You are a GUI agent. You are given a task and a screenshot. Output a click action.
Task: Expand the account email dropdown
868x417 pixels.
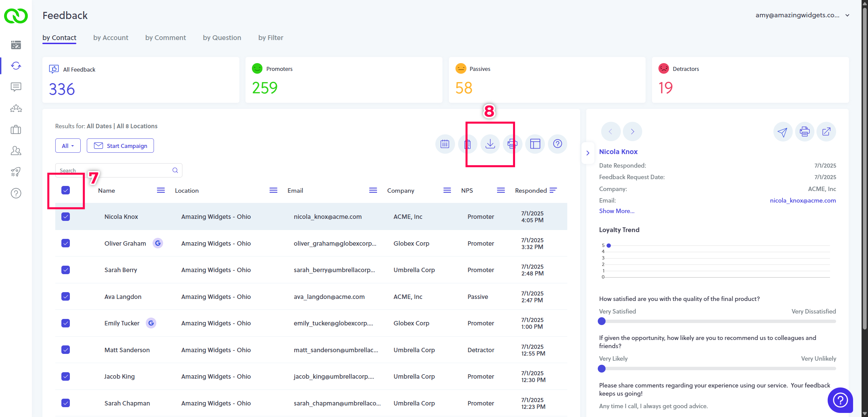847,15
